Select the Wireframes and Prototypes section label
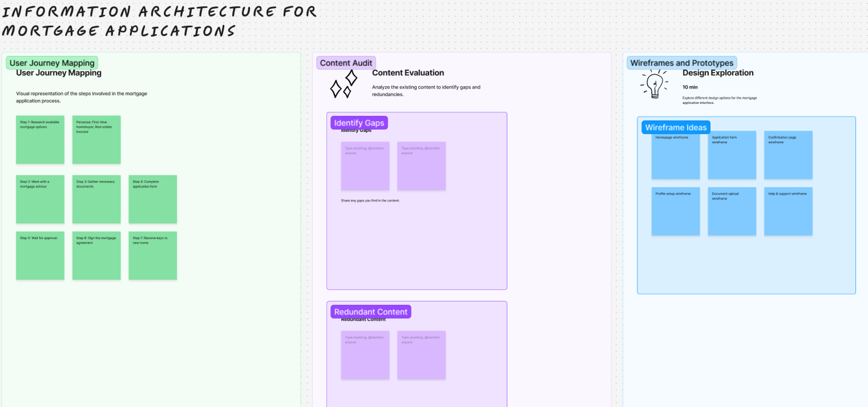The height and width of the screenshot is (407, 868). click(x=681, y=63)
